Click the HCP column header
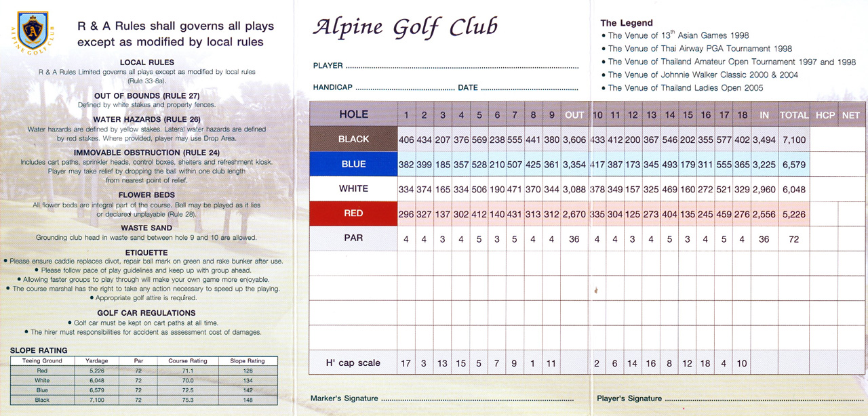 click(x=825, y=115)
